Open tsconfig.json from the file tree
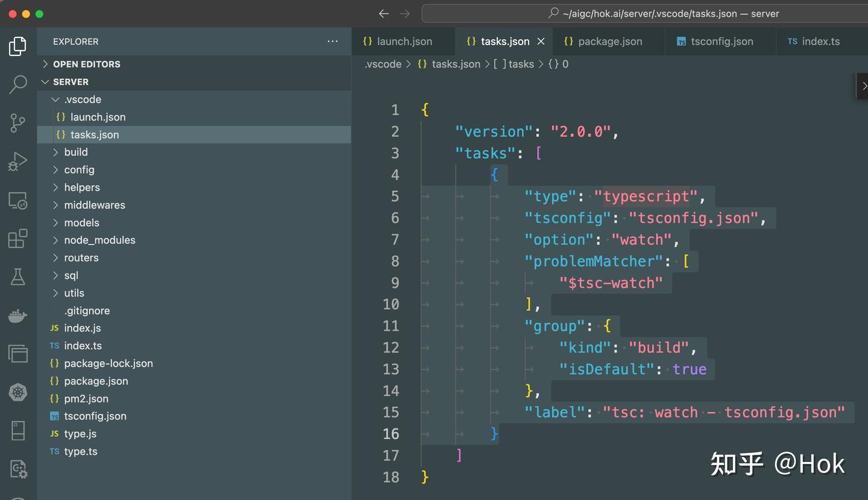The image size is (868, 500). pyautogui.click(x=95, y=416)
